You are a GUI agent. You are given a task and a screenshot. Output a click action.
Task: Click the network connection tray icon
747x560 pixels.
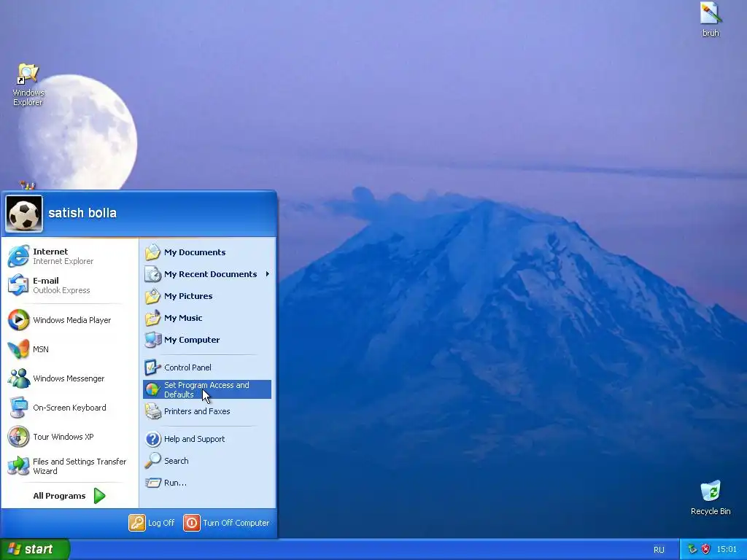coord(692,549)
